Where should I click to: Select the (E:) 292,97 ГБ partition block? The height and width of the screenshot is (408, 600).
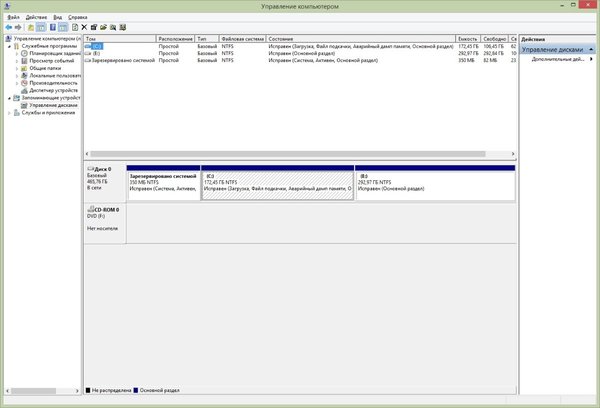435,183
